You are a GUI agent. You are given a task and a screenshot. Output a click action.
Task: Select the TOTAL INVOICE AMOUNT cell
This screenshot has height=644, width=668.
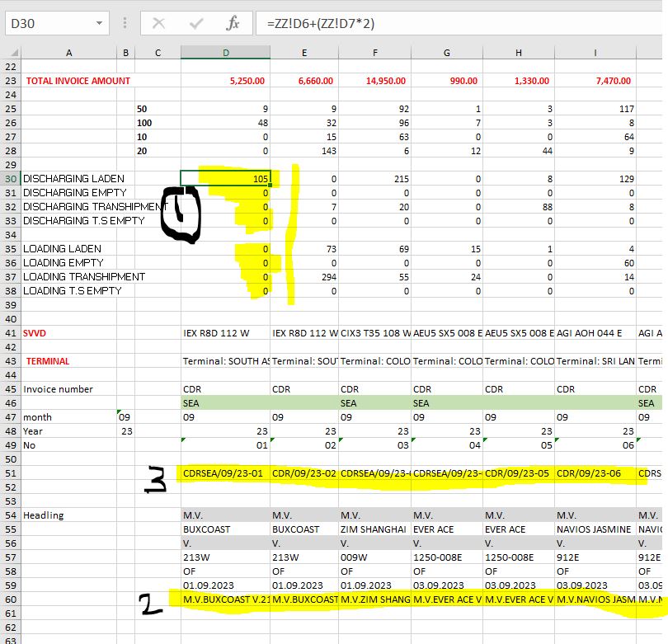click(78, 81)
